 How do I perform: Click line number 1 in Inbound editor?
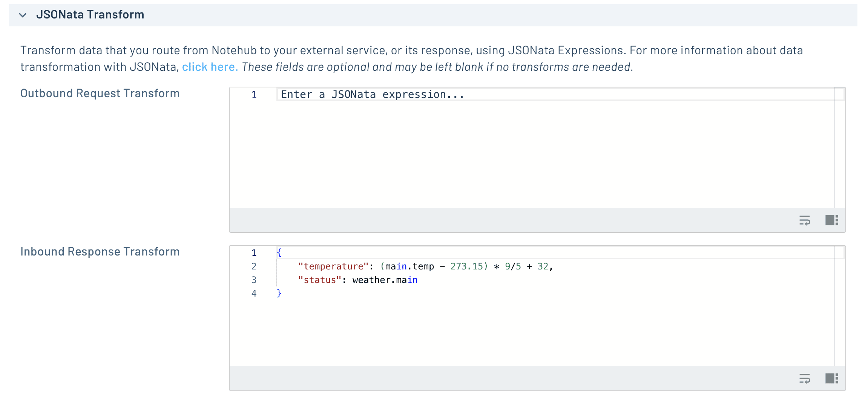[254, 253]
